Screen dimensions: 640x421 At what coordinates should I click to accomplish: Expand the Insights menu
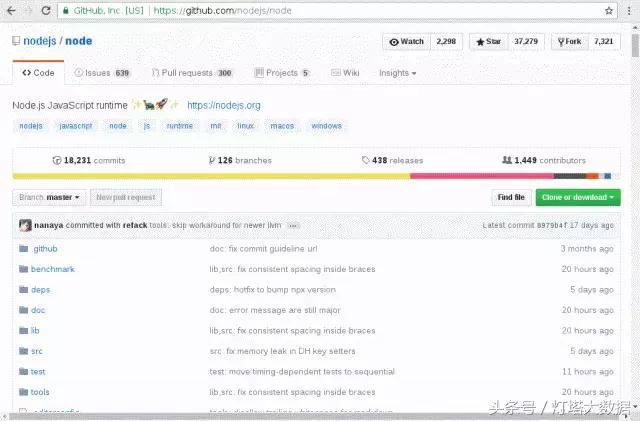(x=397, y=73)
